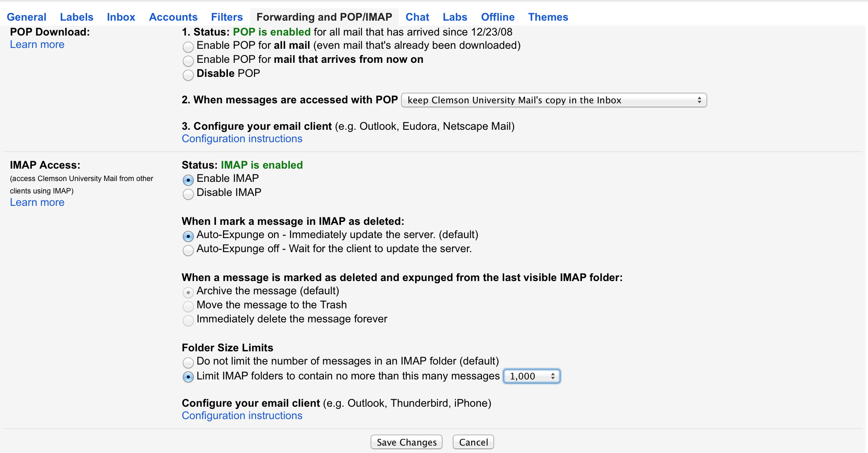Screen dimensions: 868x453
Task: Click the Cancel button
Action: tap(473, 442)
